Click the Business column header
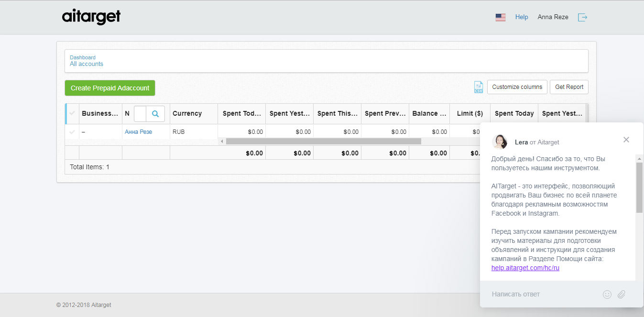The image size is (644, 317). tap(100, 114)
